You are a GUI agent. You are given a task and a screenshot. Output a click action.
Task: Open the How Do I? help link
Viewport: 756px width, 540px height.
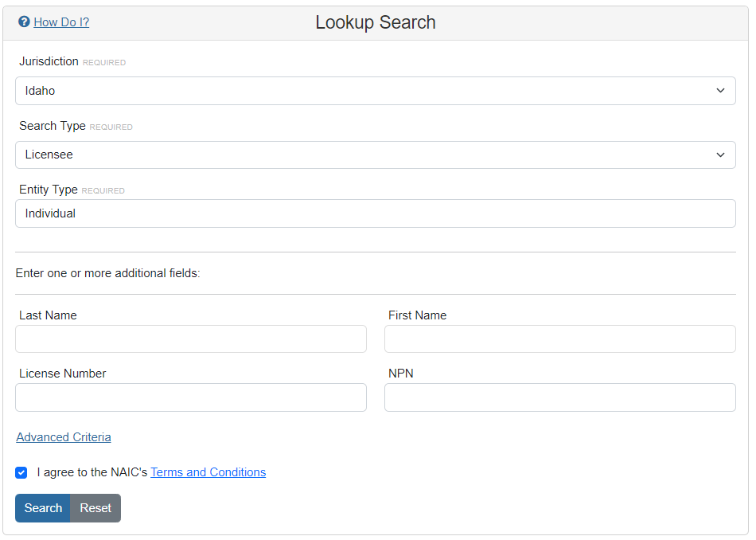[61, 22]
